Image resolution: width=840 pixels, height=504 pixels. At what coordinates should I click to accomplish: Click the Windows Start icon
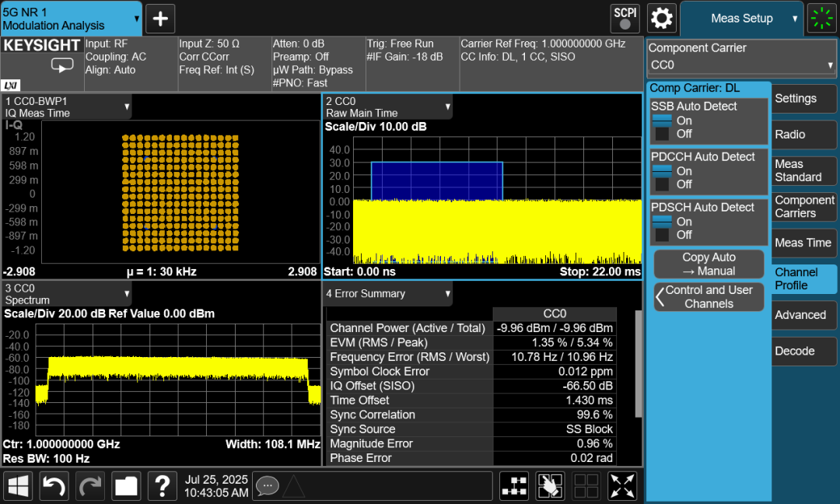tap(19, 487)
